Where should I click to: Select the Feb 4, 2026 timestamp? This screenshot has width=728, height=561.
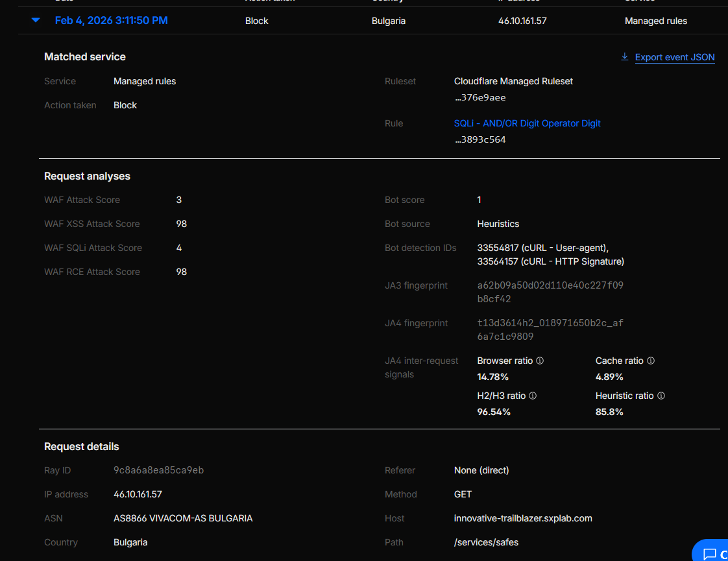coord(111,20)
